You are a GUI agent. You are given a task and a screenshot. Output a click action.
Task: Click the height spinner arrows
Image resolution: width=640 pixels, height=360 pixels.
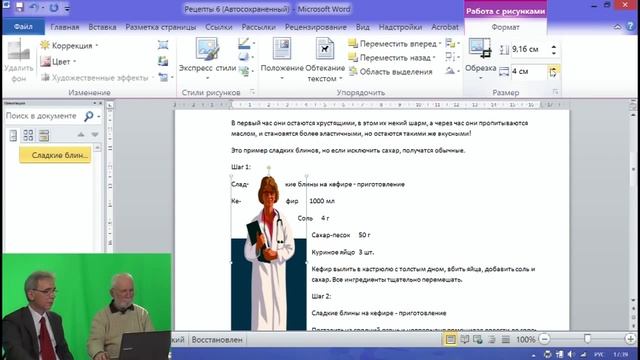[x=554, y=50]
